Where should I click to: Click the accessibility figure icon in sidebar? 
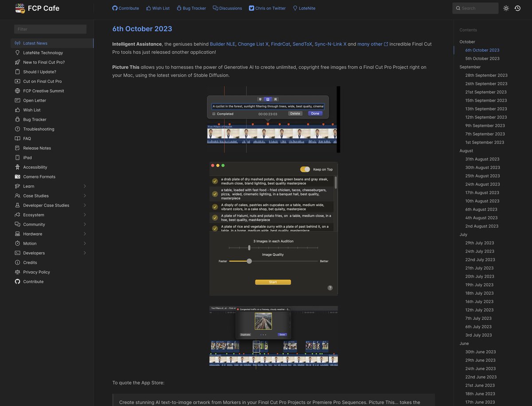(17, 167)
